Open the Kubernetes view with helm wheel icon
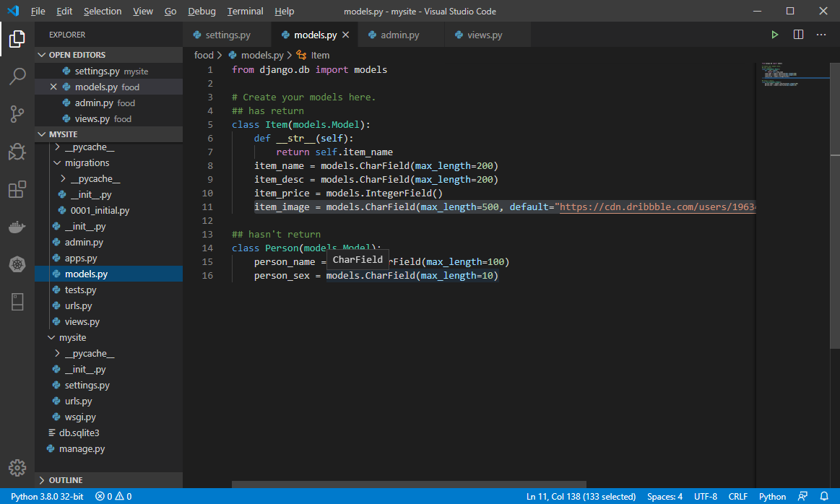Viewport: 840px width, 504px height. tap(17, 264)
